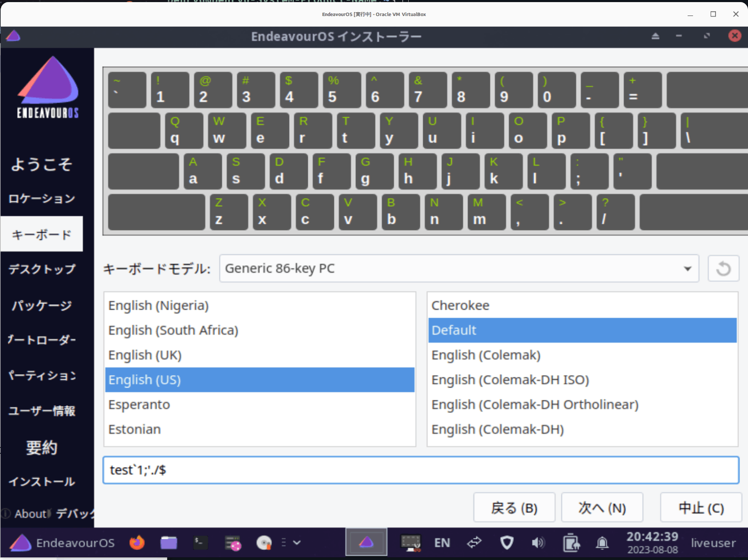The image size is (748, 560).
Task: Select English (UK) layout
Action: pyautogui.click(x=260, y=355)
